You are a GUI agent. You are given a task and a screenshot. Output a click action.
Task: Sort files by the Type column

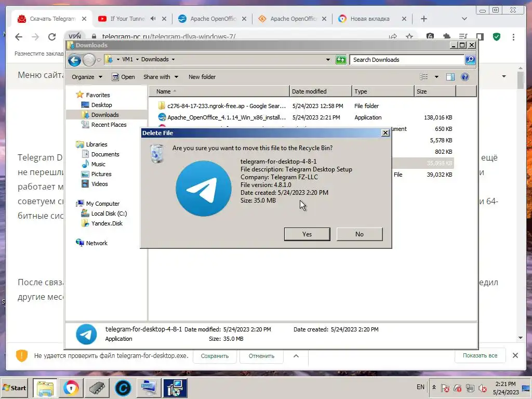click(383, 91)
